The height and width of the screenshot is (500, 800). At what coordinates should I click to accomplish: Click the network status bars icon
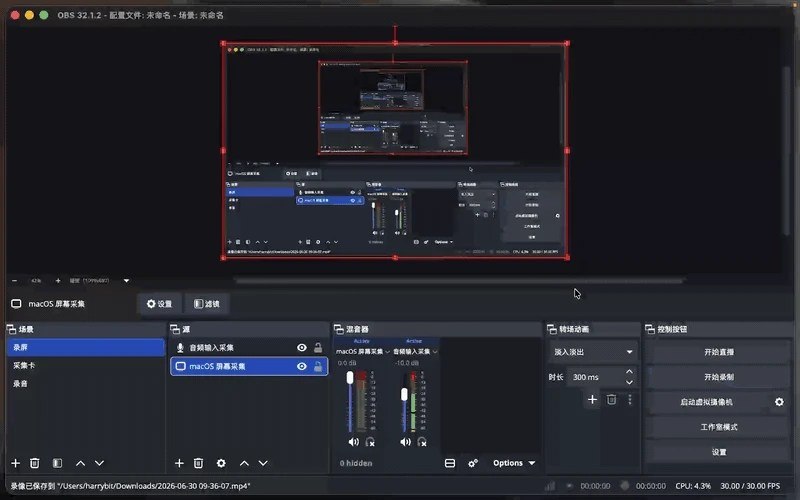[550, 486]
